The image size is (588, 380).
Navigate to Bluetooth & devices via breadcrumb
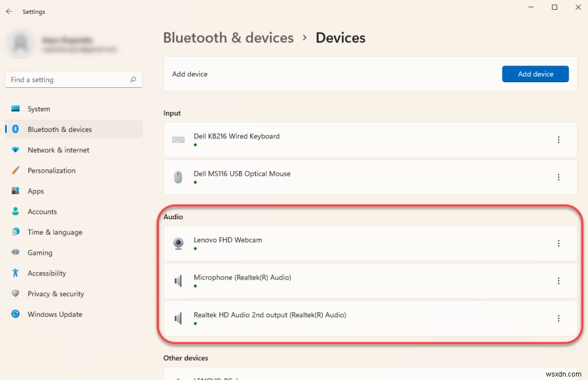pyautogui.click(x=228, y=38)
